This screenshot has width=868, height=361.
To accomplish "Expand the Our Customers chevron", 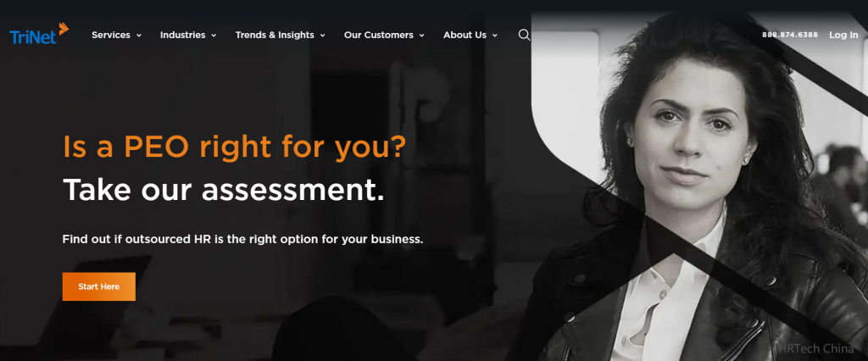I will (422, 36).
